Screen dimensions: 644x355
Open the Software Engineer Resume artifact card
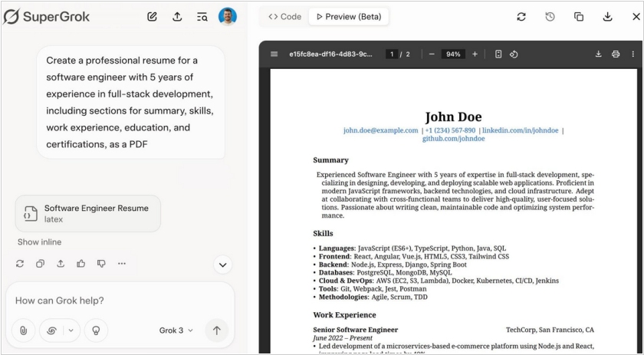(x=88, y=213)
